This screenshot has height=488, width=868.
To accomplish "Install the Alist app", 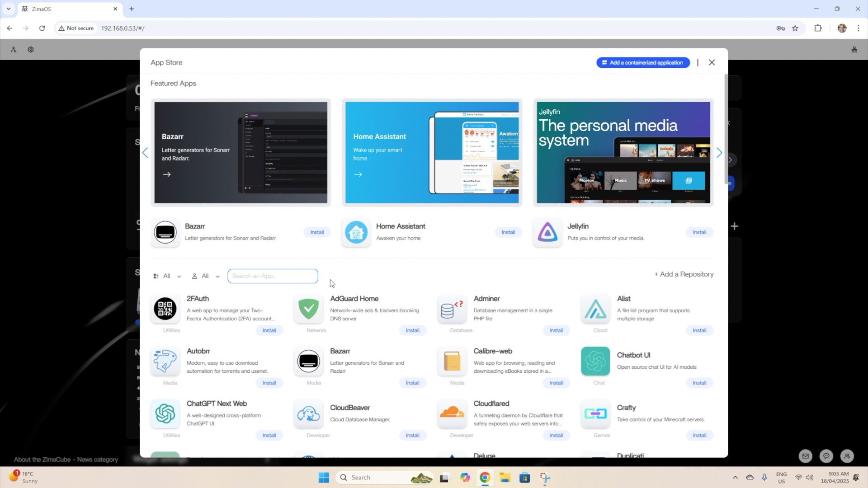I will [x=699, y=330].
